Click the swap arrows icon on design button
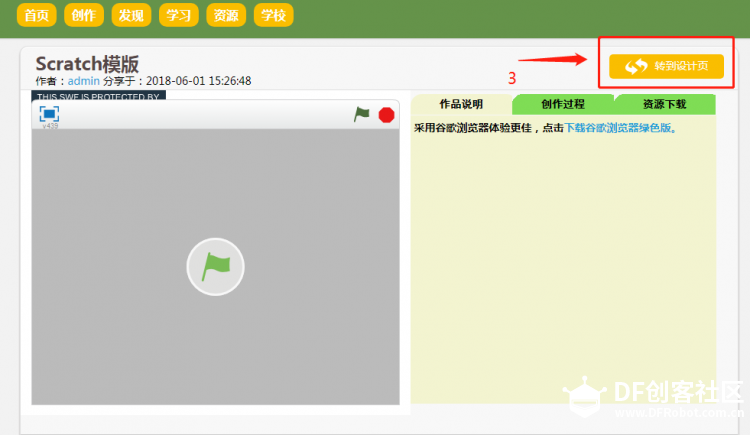 pyautogui.click(x=636, y=67)
